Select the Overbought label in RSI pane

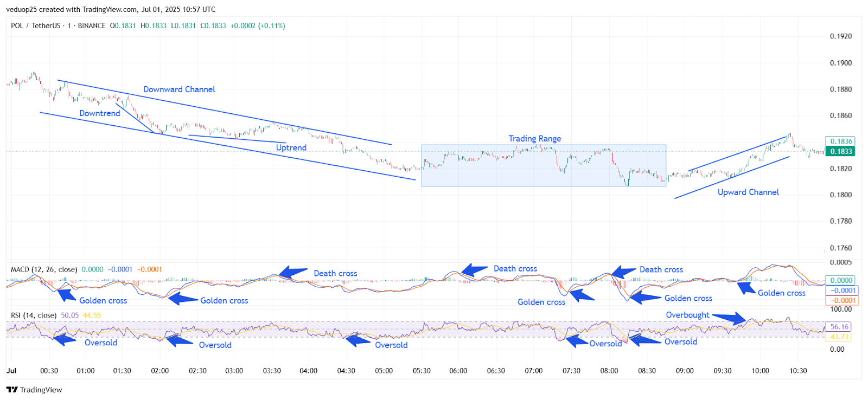[x=687, y=315]
